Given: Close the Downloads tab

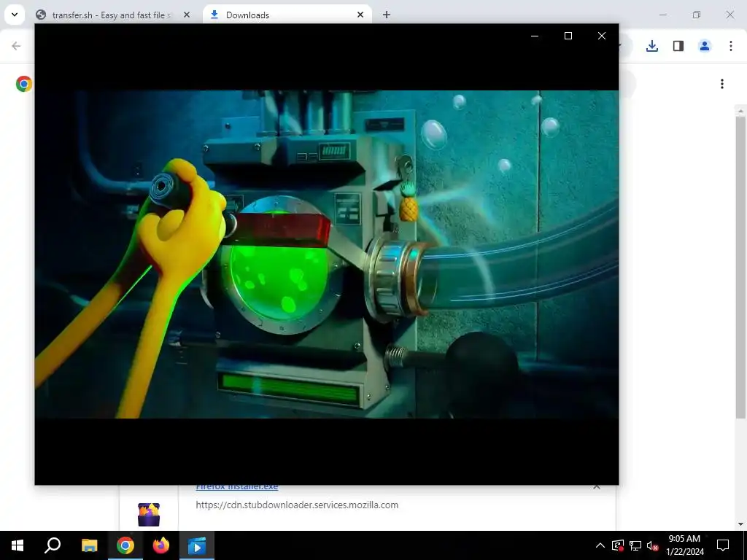Looking at the screenshot, I should coord(360,15).
